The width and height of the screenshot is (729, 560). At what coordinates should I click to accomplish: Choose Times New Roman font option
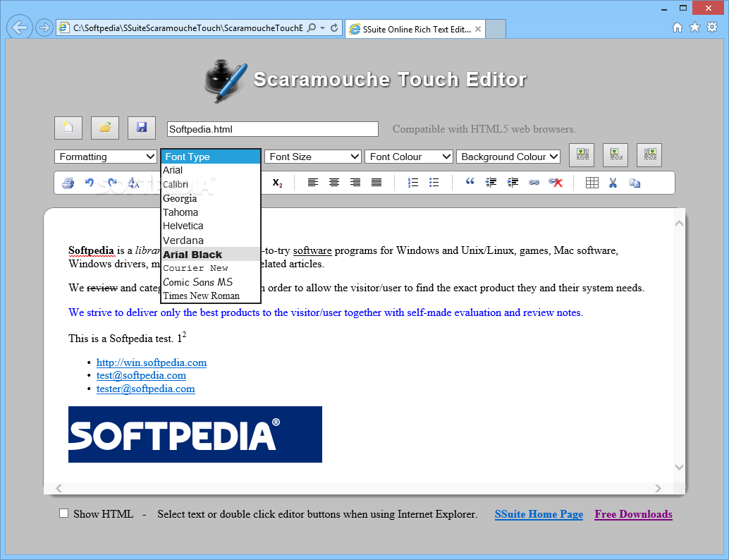[x=211, y=296]
